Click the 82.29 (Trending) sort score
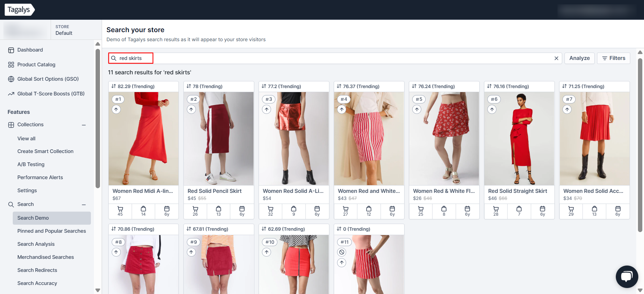This screenshot has width=644, height=294. click(133, 86)
